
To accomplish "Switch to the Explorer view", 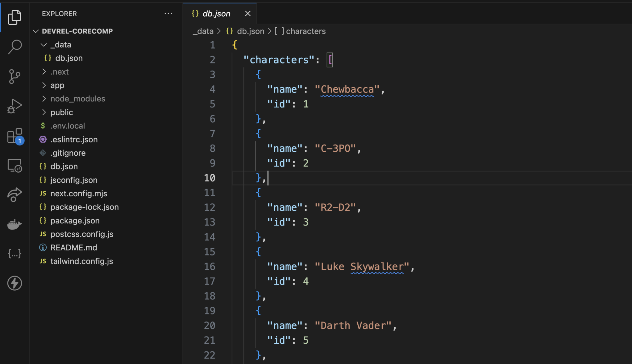I will pos(15,17).
